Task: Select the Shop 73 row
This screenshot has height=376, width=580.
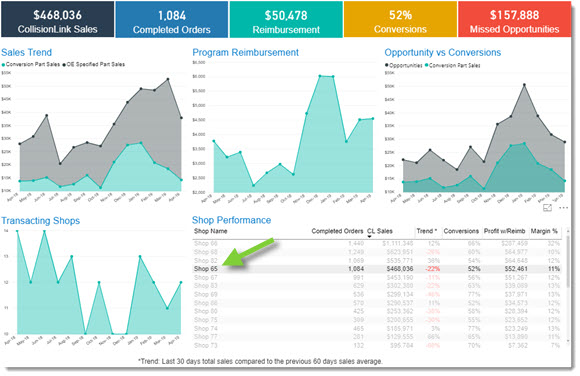Action: point(377,346)
